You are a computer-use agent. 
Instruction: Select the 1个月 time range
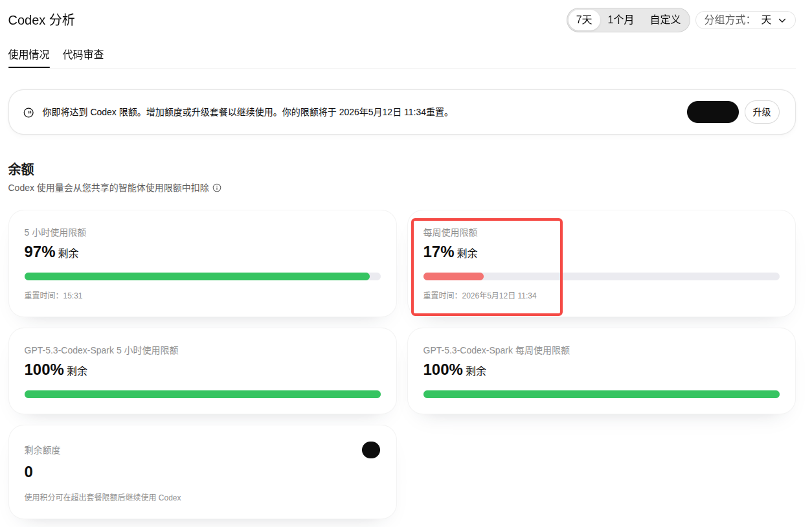pos(620,20)
